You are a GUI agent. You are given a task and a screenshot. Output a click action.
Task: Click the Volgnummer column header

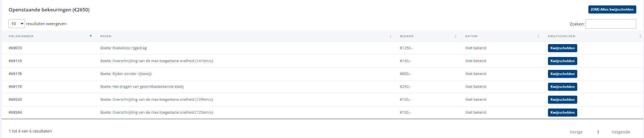click(21, 36)
